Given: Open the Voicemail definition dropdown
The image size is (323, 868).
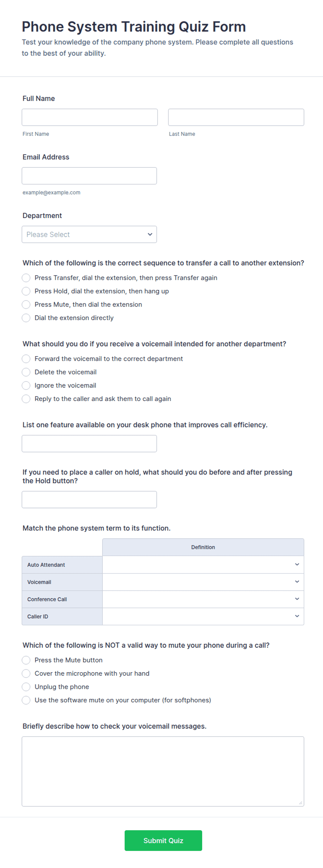Looking at the screenshot, I should (203, 582).
